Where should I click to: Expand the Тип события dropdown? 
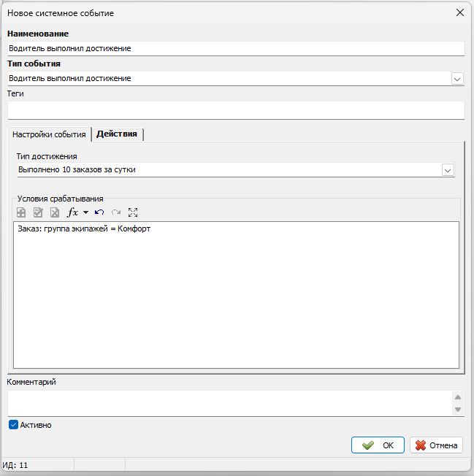click(x=457, y=78)
